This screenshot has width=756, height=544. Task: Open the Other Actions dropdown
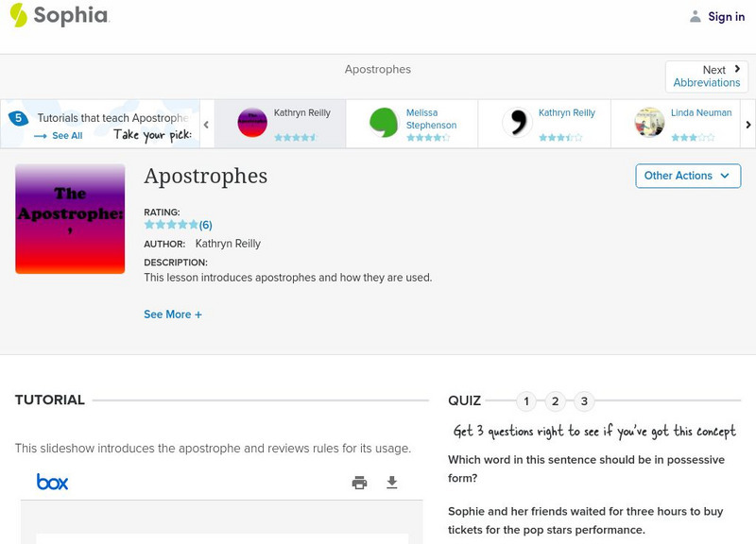pyautogui.click(x=687, y=176)
